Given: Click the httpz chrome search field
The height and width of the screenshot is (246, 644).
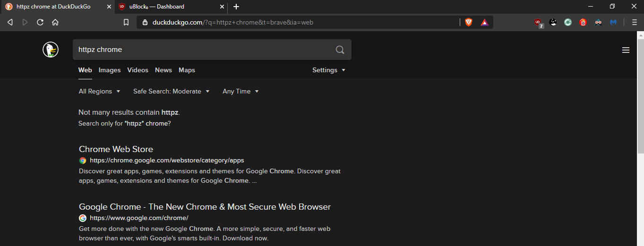Looking at the screenshot, I should coord(203,50).
